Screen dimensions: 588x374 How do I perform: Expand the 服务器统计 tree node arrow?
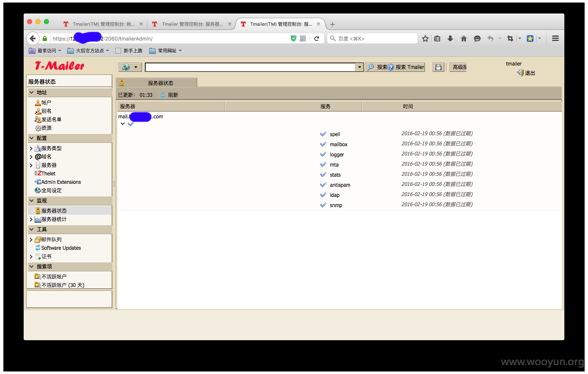pos(31,219)
